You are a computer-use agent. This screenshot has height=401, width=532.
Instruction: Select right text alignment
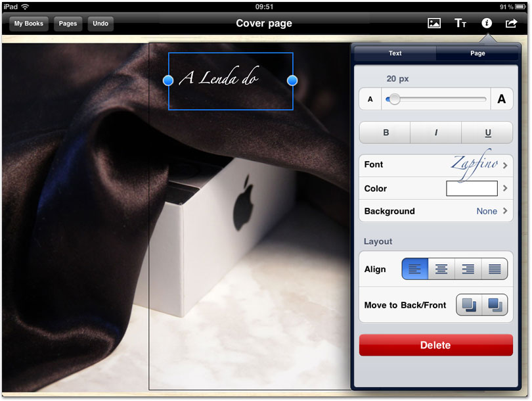(x=468, y=269)
